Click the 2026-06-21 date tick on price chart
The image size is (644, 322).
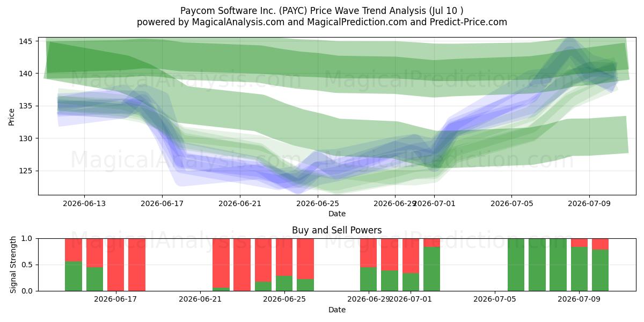[x=240, y=203]
